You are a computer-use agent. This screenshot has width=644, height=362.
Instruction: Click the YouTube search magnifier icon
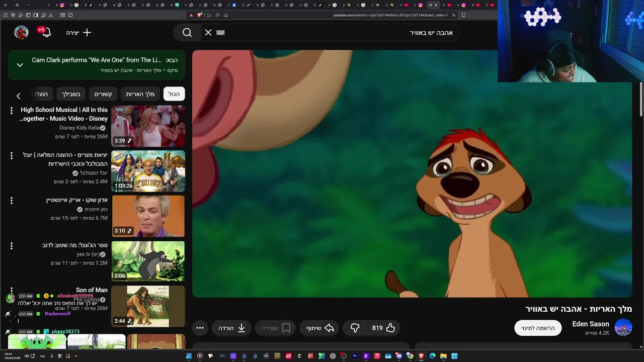(x=187, y=33)
